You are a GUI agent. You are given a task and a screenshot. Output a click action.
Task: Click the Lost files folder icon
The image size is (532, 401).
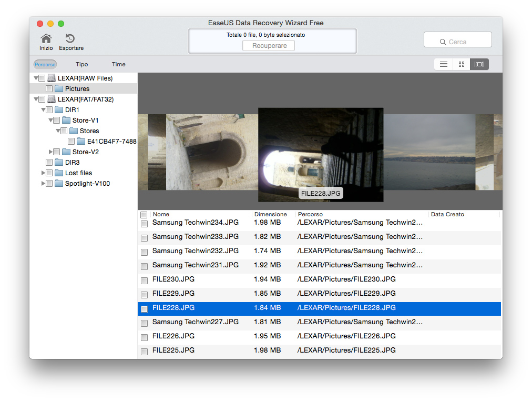click(x=59, y=173)
